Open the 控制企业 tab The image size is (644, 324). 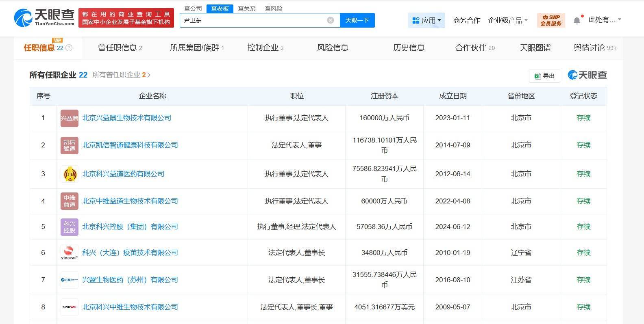(x=265, y=48)
